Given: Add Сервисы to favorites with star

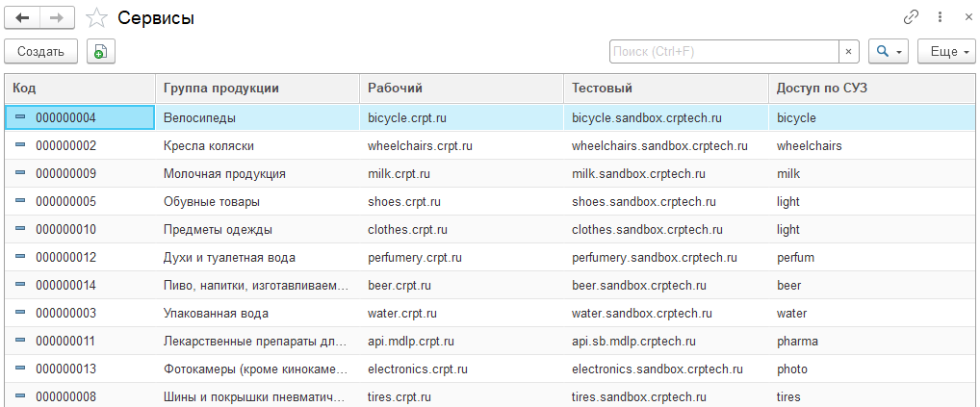Looking at the screenshot, I should point(96,18).
